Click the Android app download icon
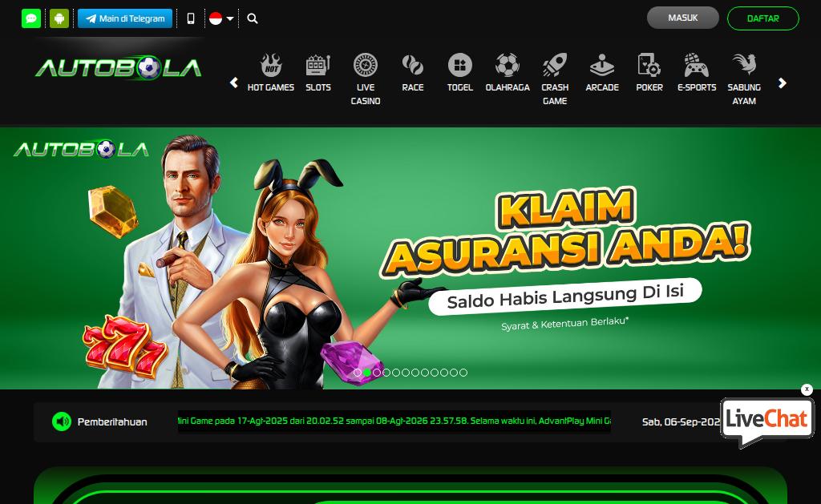821x504 pixels. click(59, 18)
